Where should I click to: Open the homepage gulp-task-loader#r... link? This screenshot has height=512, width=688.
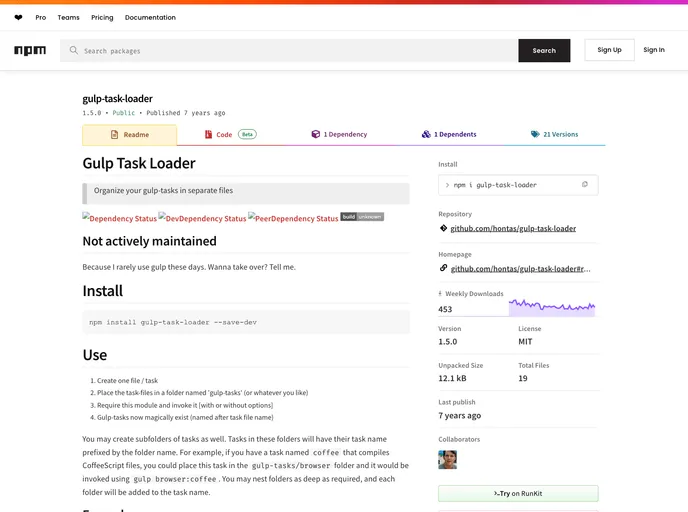coord(520,269)
